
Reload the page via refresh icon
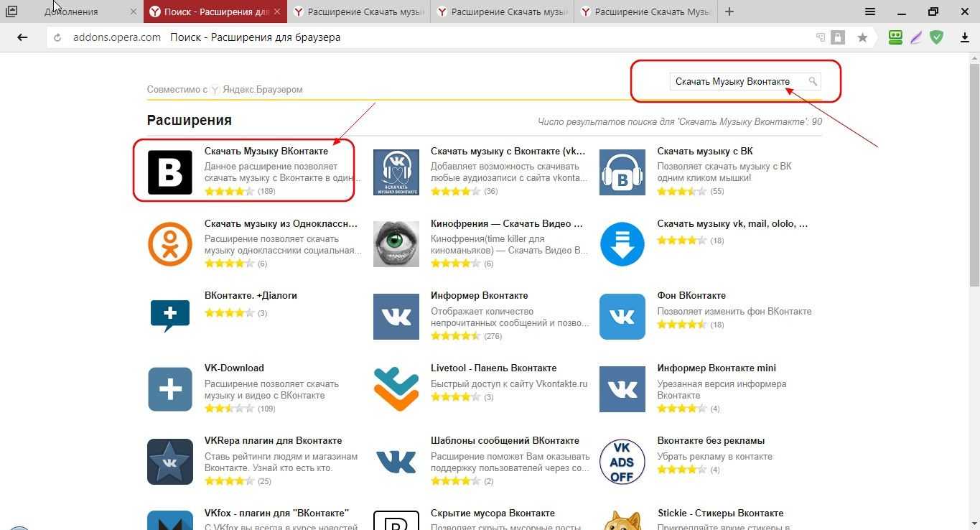click(57, 38)
